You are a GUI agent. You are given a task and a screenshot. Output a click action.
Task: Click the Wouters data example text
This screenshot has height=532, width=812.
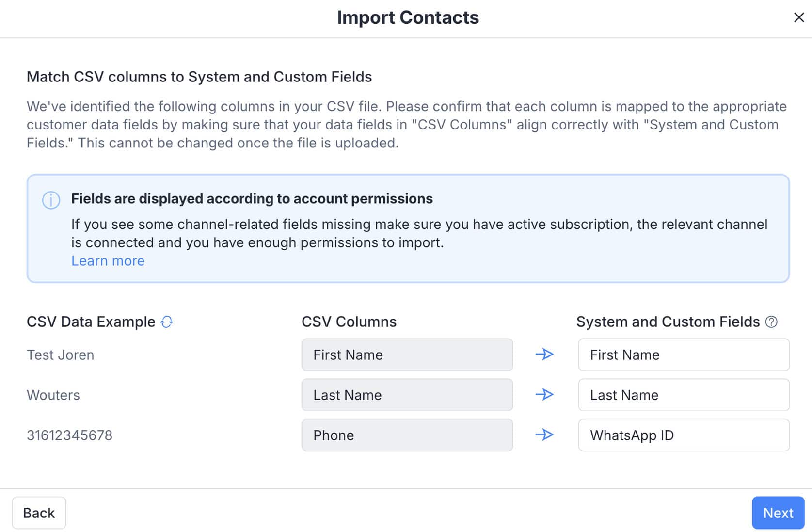(53, 395)
